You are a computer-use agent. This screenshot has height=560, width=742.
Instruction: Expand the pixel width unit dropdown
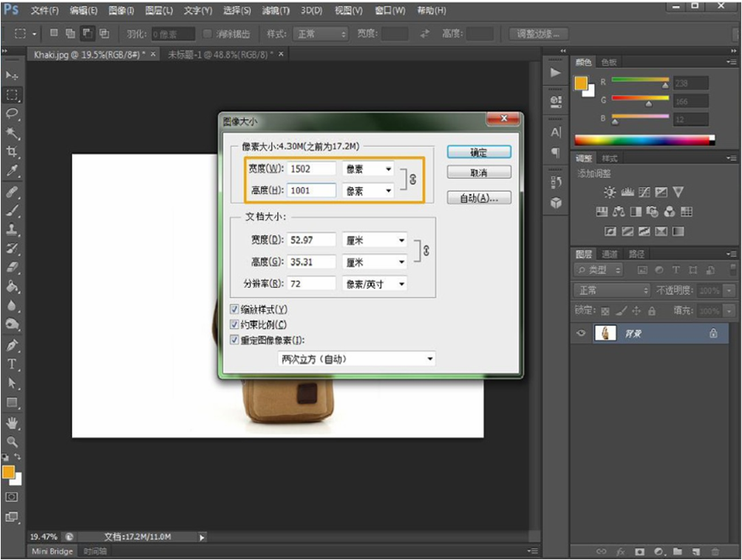click(367, 169)
